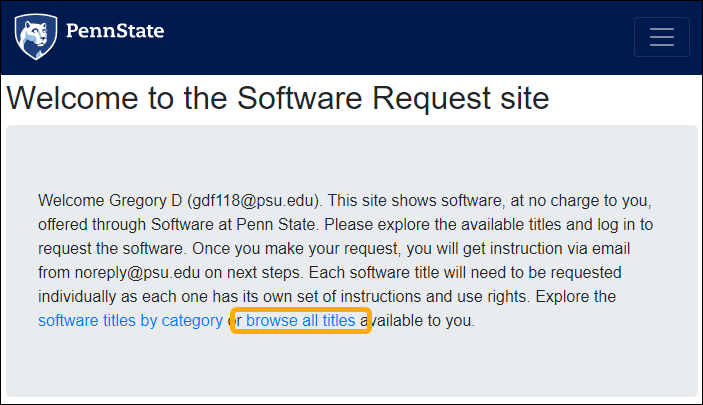Open the hamburger navigation menu
Image resolution: width=703 pixels, height=405 pixels.
(x=661, y=37)
